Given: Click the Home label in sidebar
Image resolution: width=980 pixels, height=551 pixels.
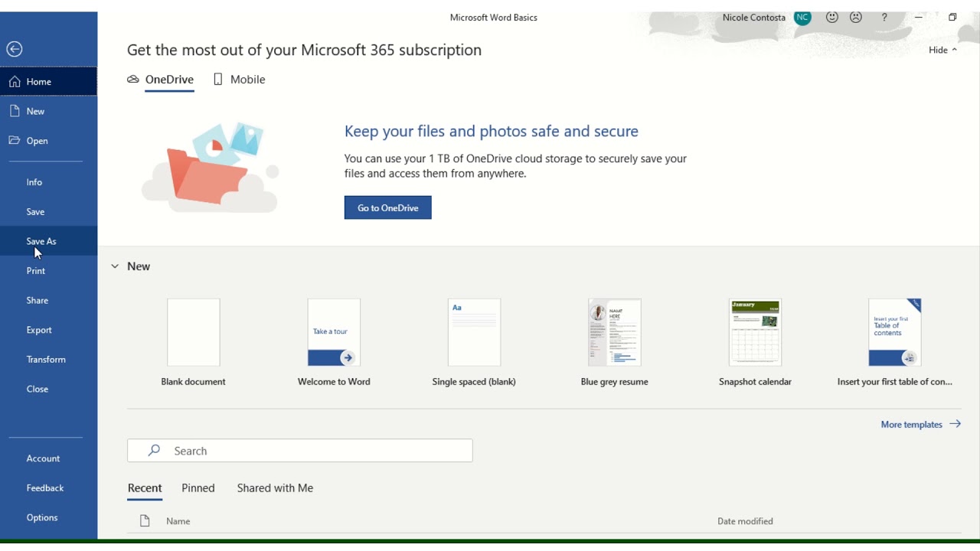Looking at the screenshot, I should (x=39, y=82).
